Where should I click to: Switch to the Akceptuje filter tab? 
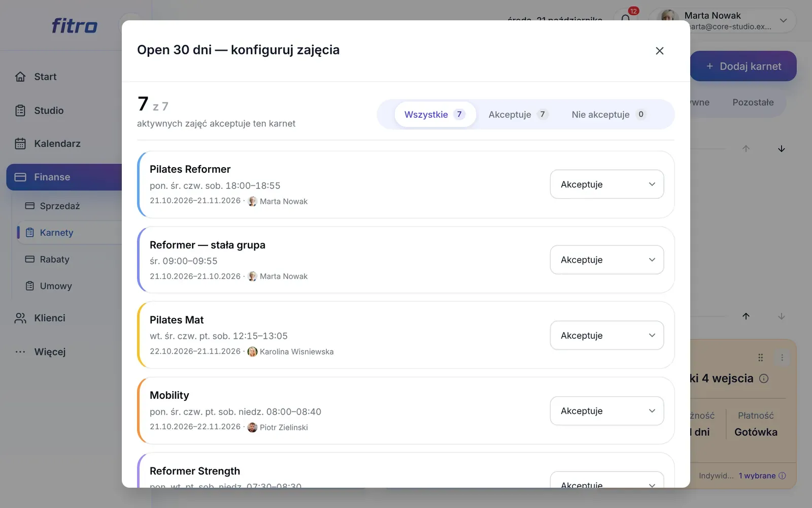point(518,114)
